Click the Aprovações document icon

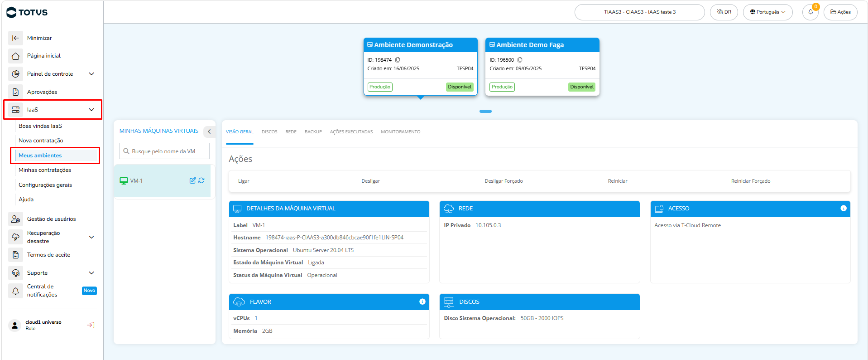coord(15,92)
